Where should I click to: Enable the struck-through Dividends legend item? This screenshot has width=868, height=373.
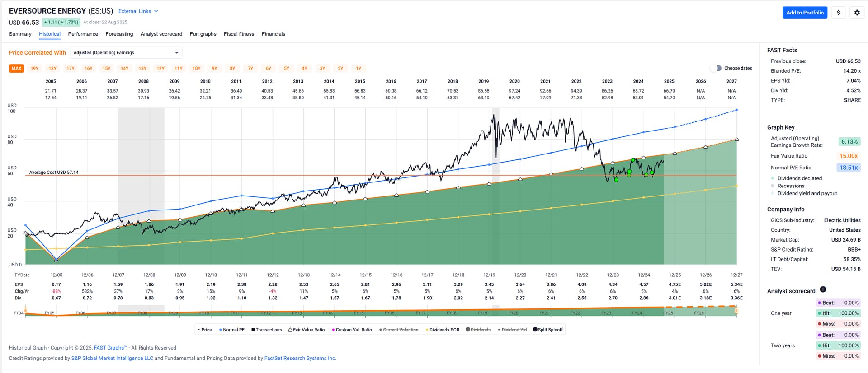tap(478, 330)
